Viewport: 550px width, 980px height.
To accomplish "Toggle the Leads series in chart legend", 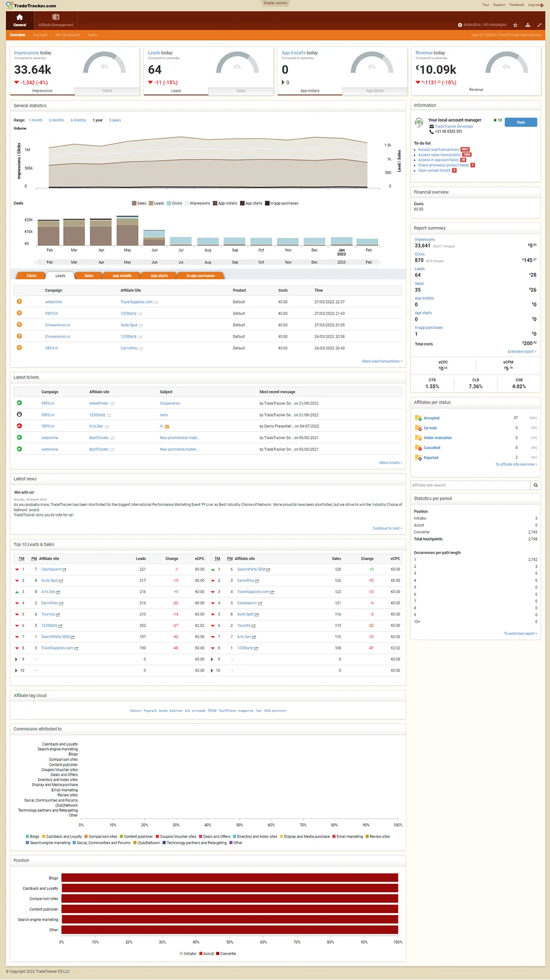I will 157,203.
